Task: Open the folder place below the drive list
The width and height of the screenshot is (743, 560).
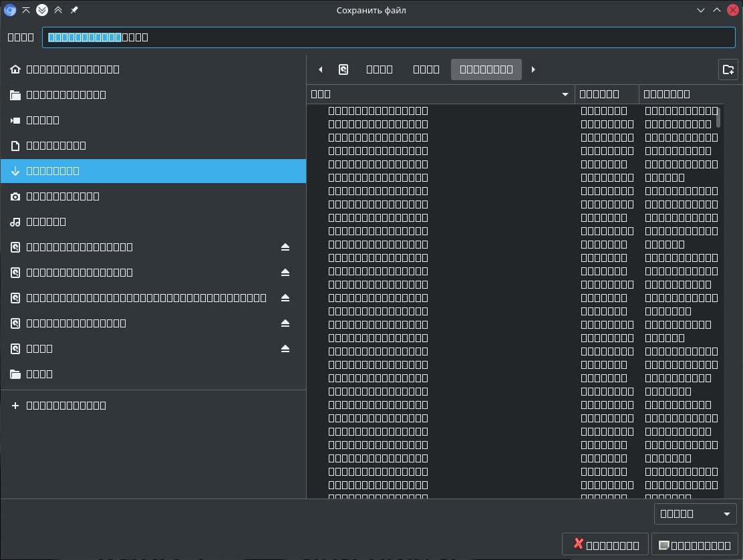Action: point(153,374)
